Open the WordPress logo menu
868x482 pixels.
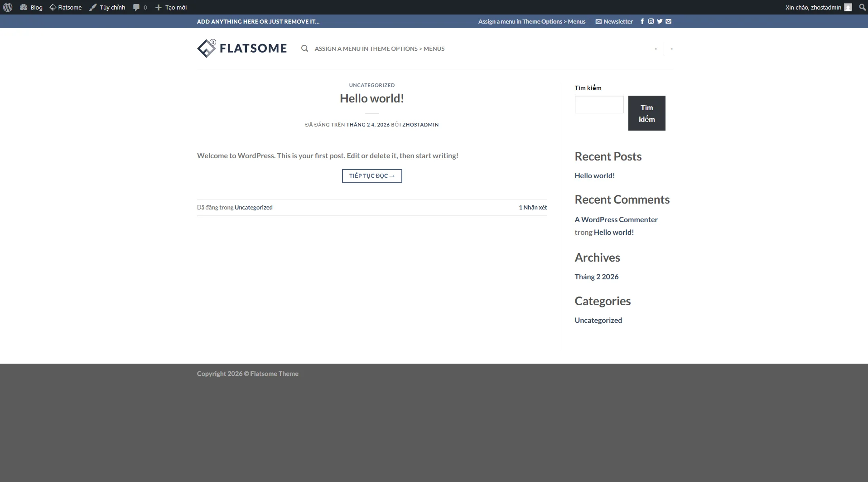[x=8, y=7]
